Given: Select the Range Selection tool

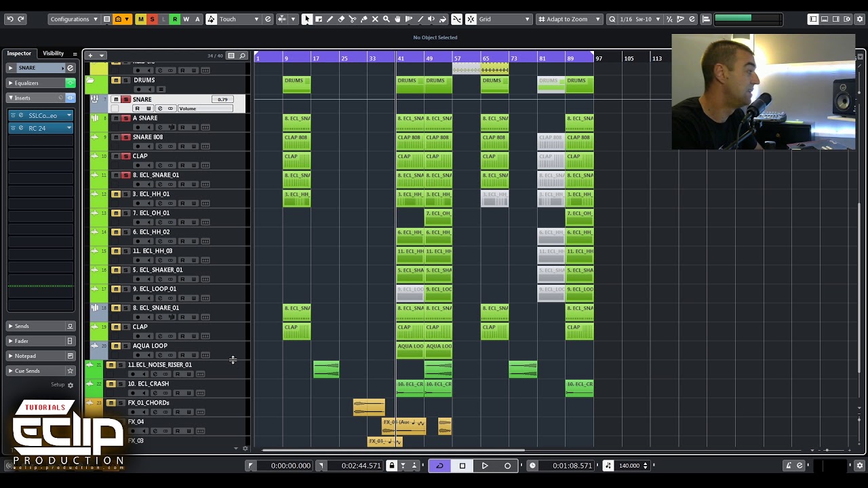Looking at the screenshot, I should click(x=318, y=19).
